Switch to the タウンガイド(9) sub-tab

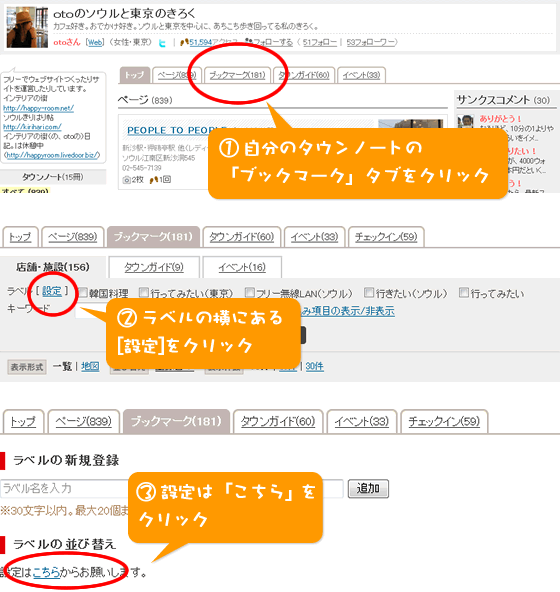click(x=154, y=267)
